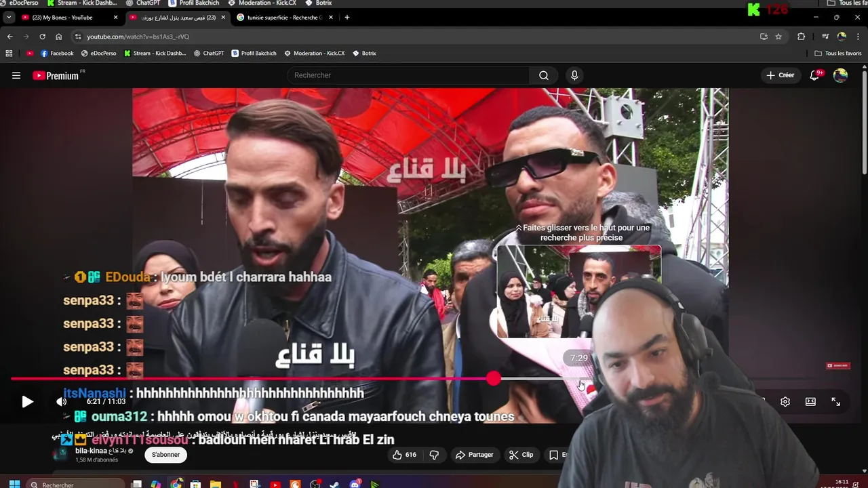Open the Facebook bookmark
868x488 pixels.
point(57,54)
